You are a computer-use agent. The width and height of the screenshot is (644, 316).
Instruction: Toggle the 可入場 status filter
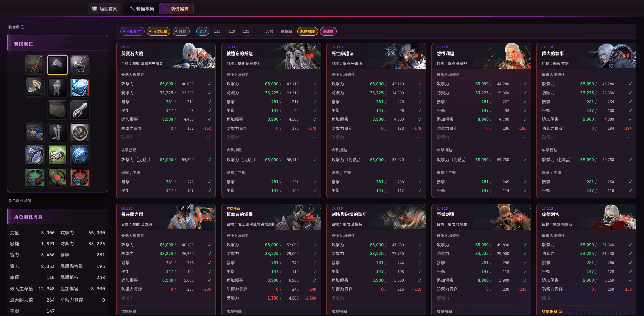tap(268, 31)
